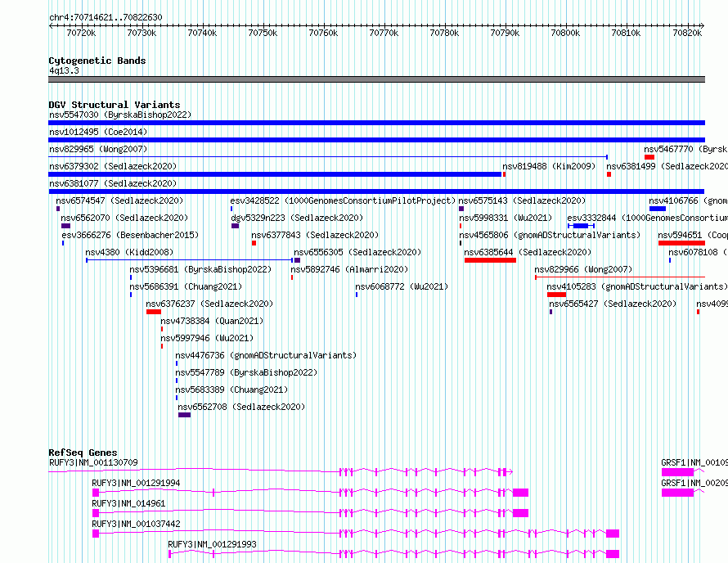Click the Cytogenetic Bands track title
Image resolution: width=728 pixels, height=563 pixels.
tap(97, 61)
